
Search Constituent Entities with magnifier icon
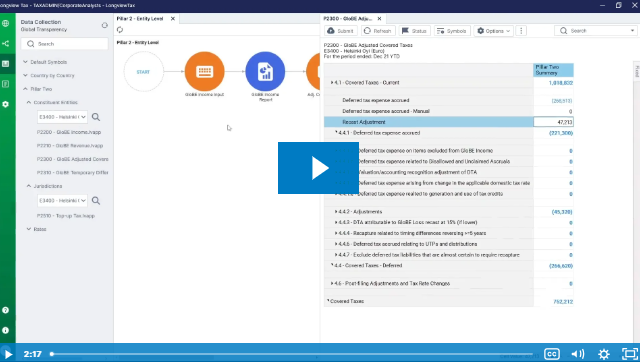coord(96,117)
